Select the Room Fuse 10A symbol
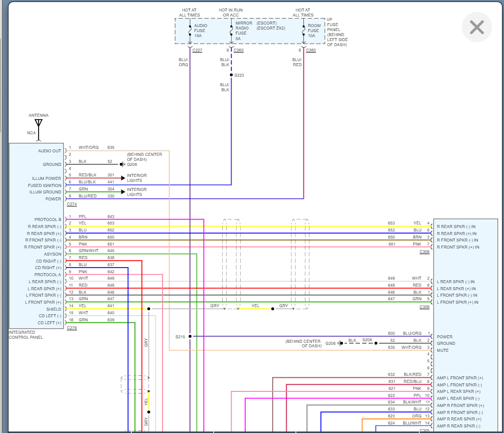Image resolution: width=504 pixels, height=433 pixels. 304,31
